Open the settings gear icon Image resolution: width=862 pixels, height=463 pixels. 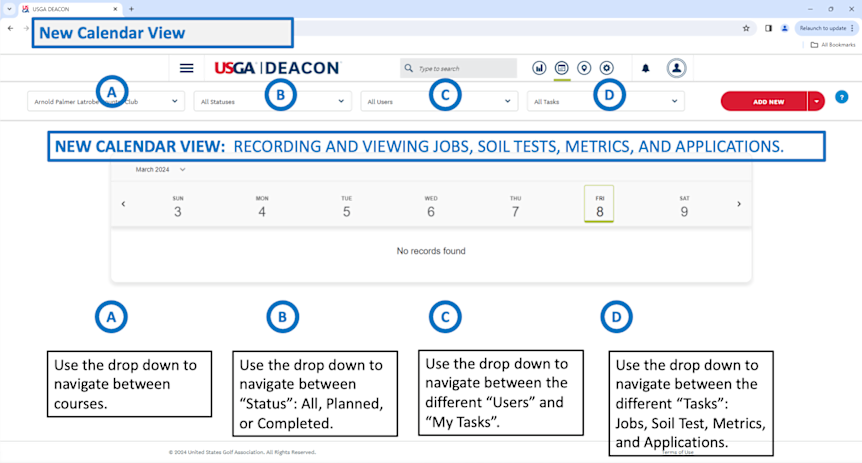tap(606, 68)
